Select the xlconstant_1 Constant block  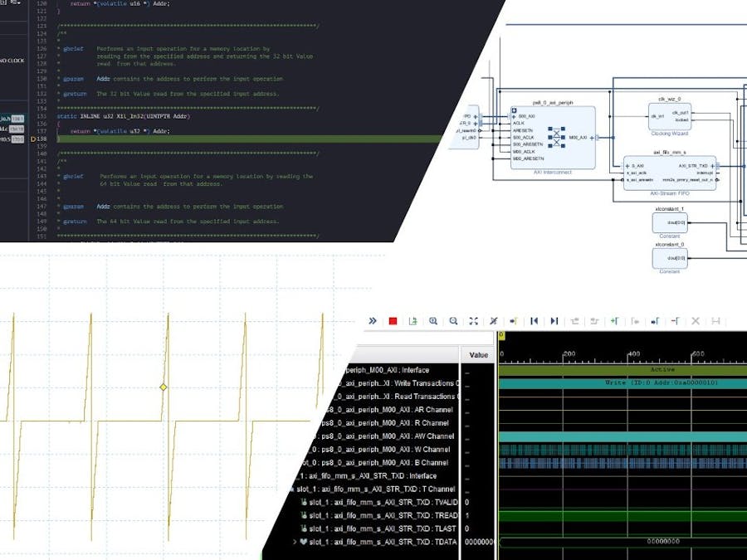(x=670, y=222)
